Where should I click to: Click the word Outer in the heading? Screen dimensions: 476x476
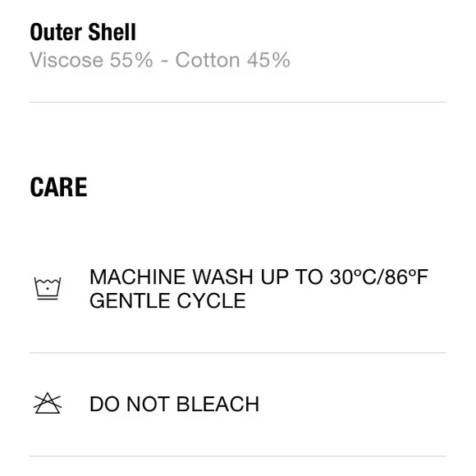[56, 32]
